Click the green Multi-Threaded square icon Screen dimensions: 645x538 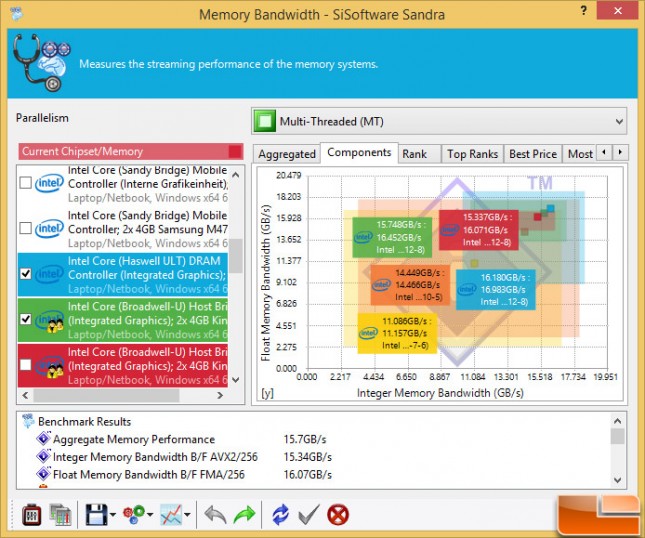click(x=265, y=121)
